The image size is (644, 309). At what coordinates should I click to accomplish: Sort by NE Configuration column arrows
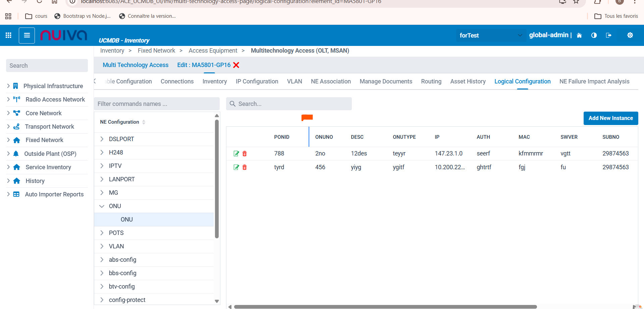click(x=144, y=122)
